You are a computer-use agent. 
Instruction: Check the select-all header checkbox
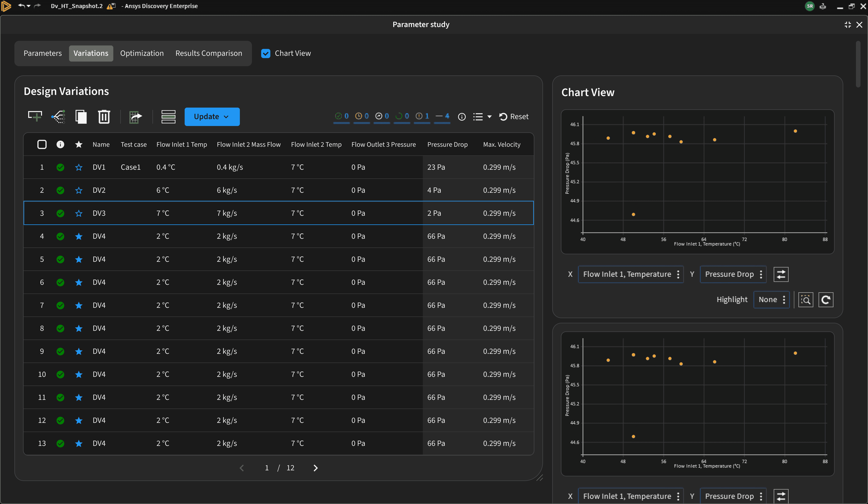point(42,144)
